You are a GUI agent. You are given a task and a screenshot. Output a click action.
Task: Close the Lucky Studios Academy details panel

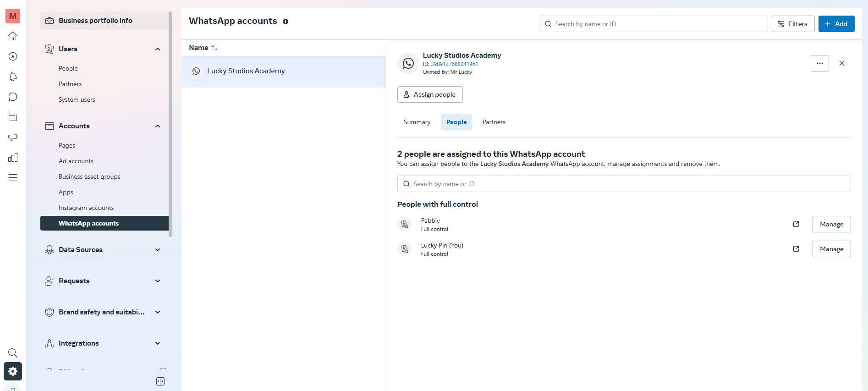(842, 63)
